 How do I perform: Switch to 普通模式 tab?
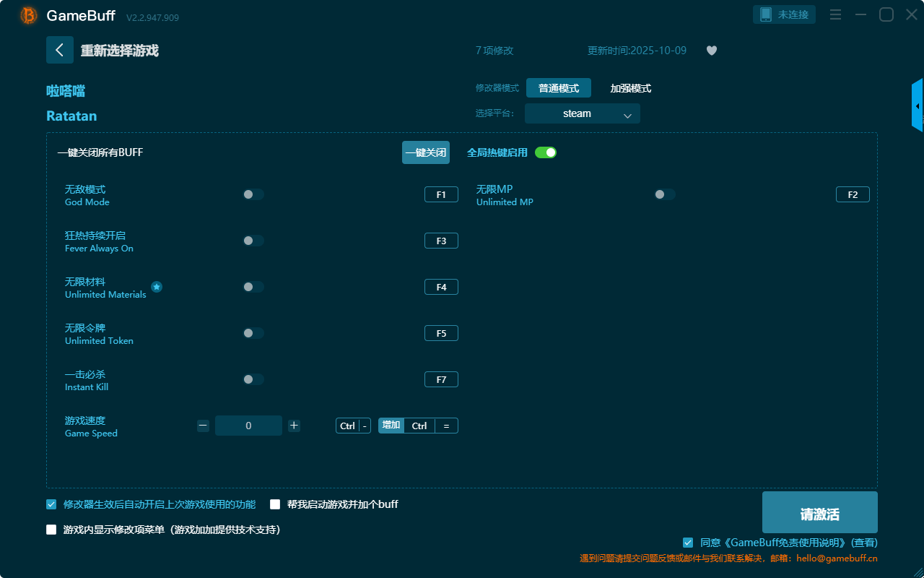tap(558, 88)
